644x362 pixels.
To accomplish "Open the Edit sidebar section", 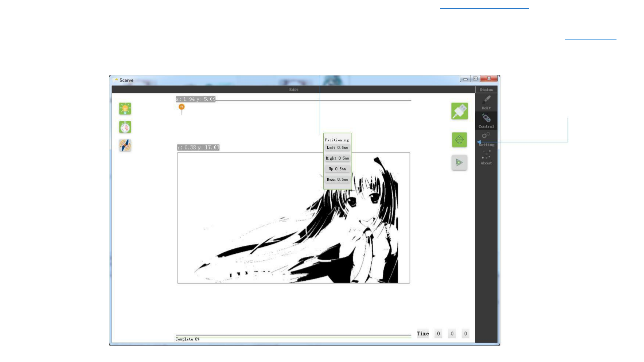I will click(486, 102).
